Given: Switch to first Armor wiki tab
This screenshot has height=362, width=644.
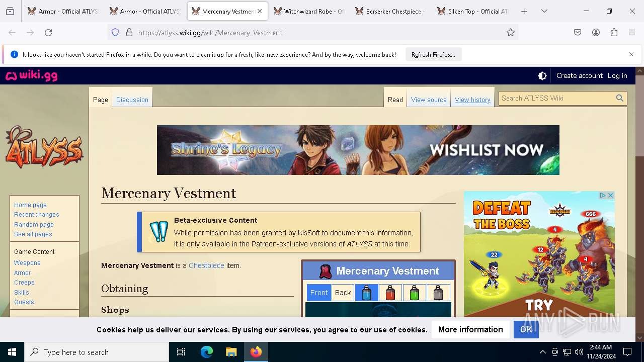Looking at the screenshot, I should click(x=63, y=11).
